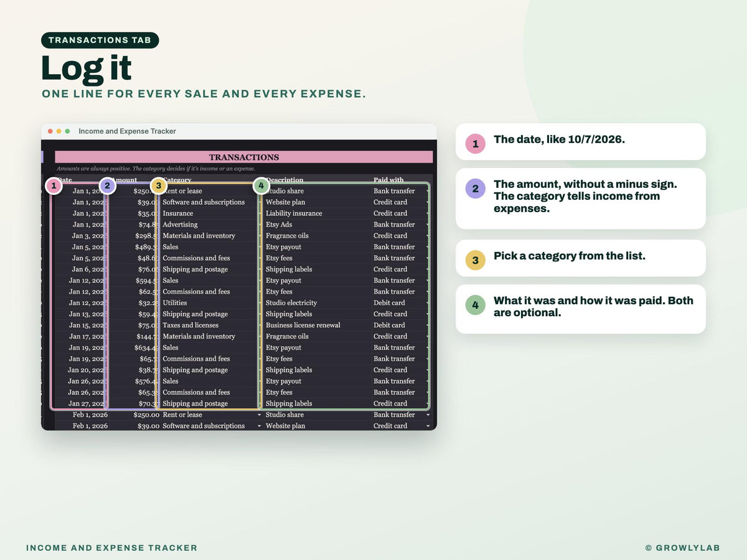Select Studio share in the Feb 1 row
747x560 pixels.
point(284,415)
